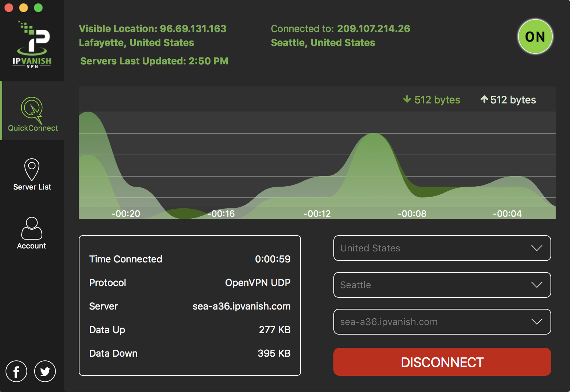The image size is (570, 392).
Task: Click the download speed 512 bytes text
Action: coord(437,100)
